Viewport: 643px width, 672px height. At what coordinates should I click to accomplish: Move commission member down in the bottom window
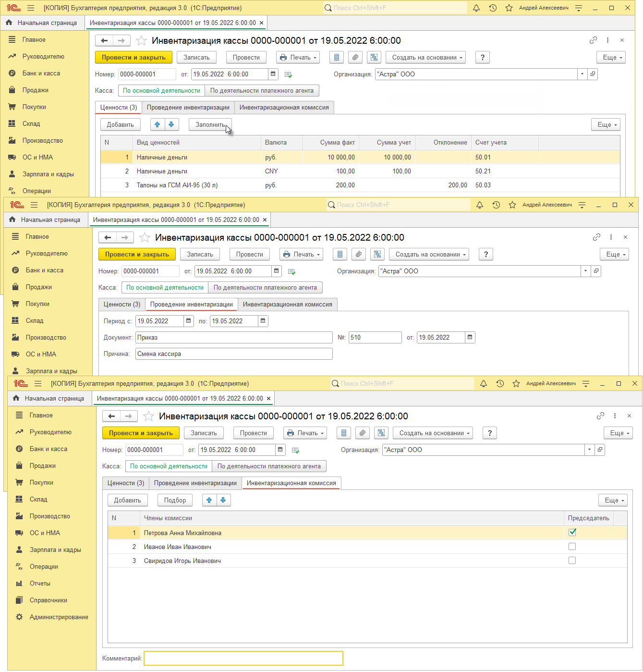tap(223, 500)
